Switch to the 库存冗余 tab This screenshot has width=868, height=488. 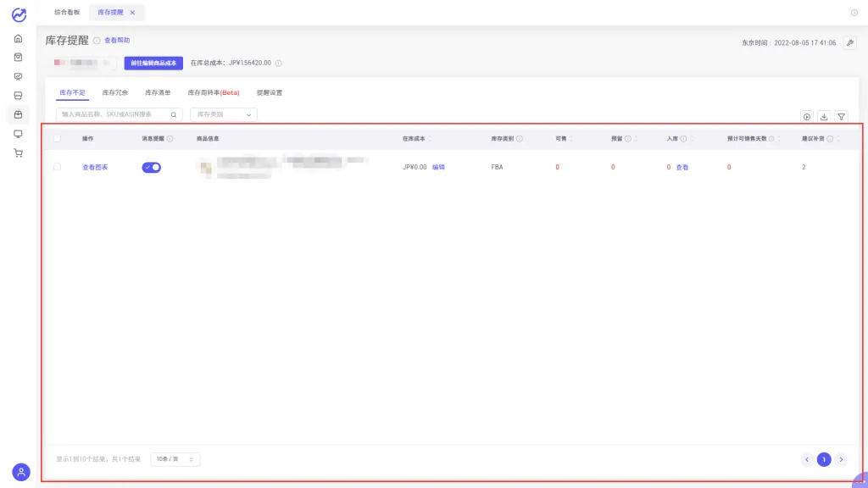(115, 92)
